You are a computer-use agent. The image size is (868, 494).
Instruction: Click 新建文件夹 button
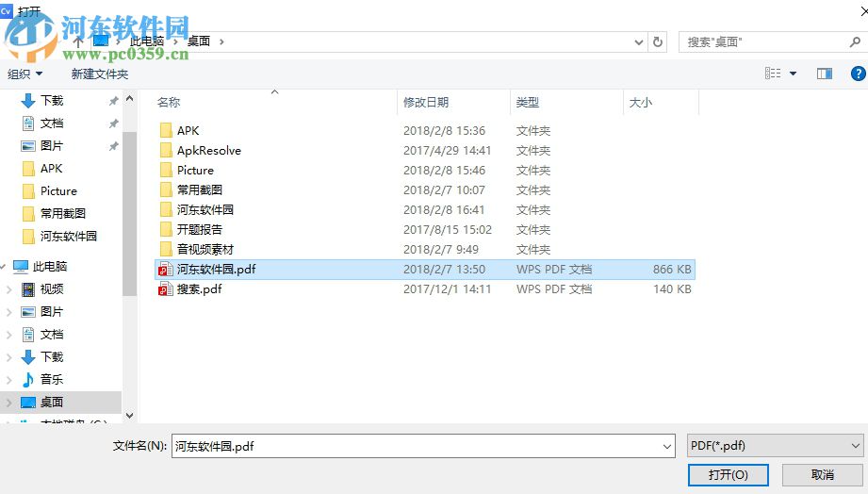pos(100,74)
